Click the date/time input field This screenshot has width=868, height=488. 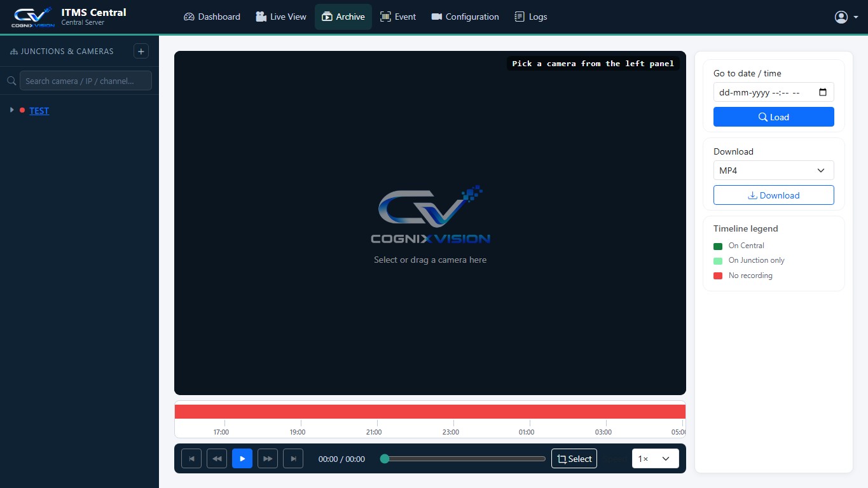774,92
